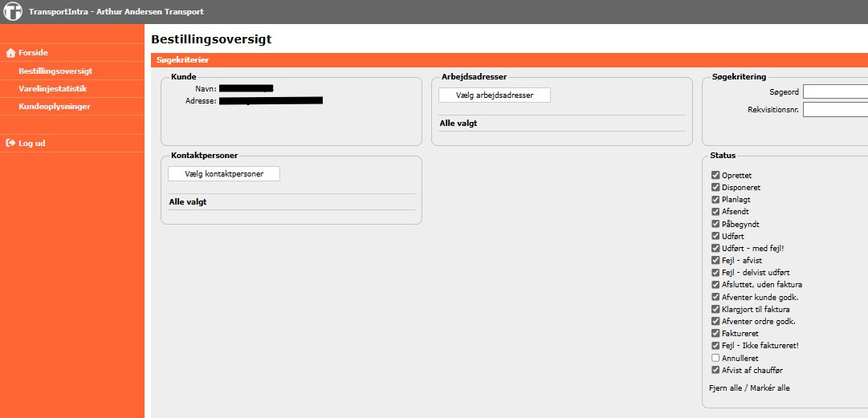Click the Log ud exit icon
Screen dimensions: 868x418
click(10, 144)
